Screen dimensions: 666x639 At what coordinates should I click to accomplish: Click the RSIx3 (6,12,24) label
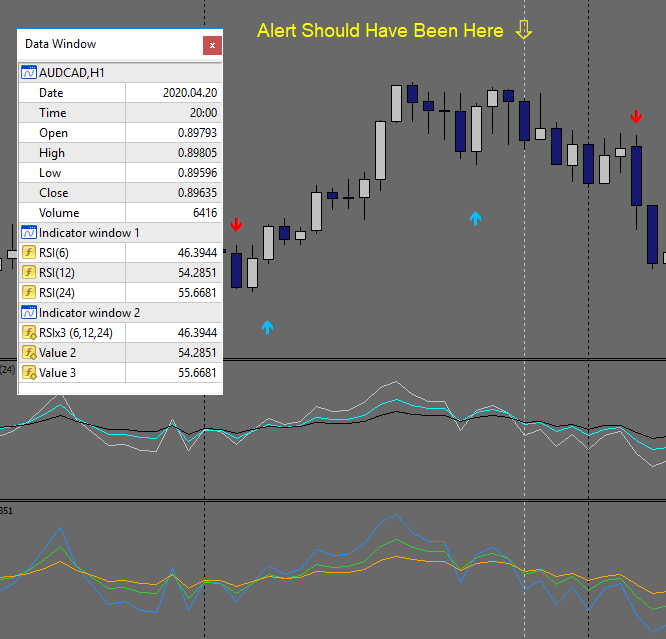(x=76, y=333)
